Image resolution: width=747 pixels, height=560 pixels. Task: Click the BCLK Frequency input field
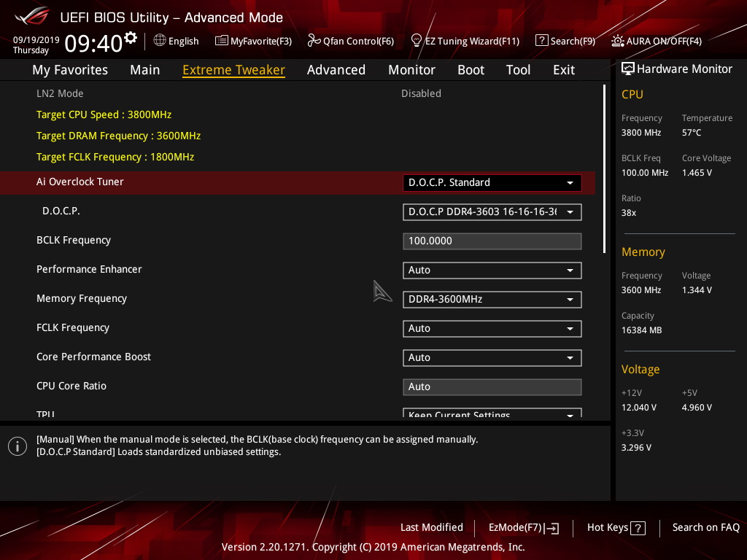tap(492, 241)
